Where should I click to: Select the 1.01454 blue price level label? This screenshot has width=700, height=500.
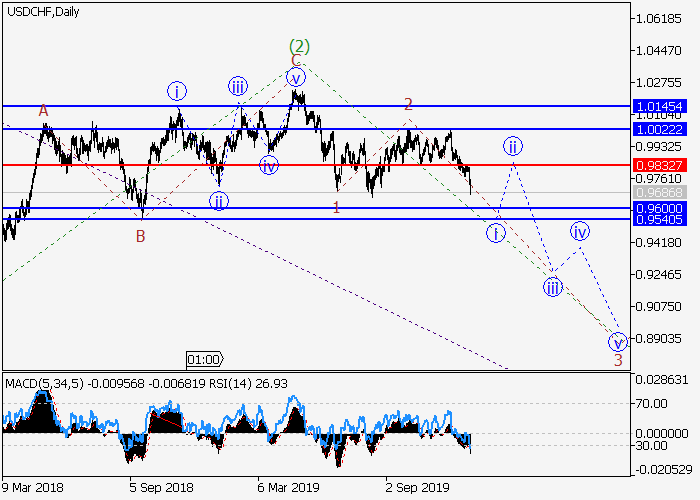click(x=659, y=106)
